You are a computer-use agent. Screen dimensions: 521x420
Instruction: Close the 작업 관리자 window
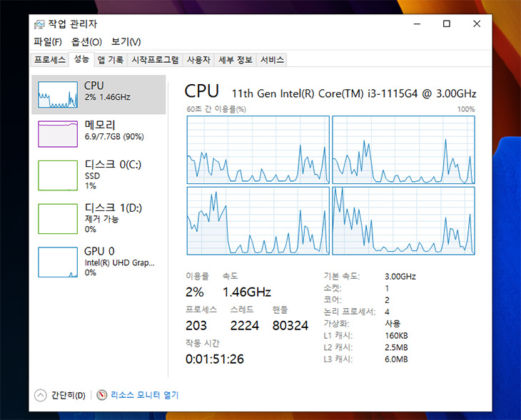pyautogui.click(x=477, y=24)
